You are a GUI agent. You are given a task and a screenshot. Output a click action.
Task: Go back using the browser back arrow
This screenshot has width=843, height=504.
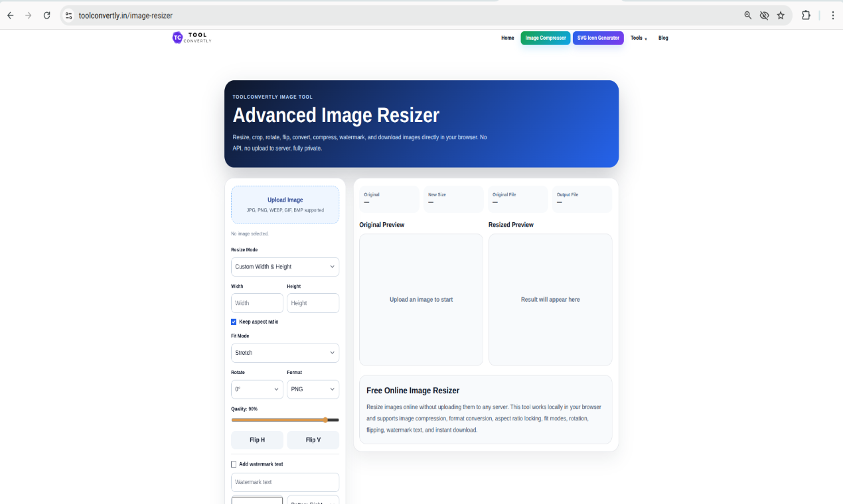pyautogui.click(x=10, y=15)
